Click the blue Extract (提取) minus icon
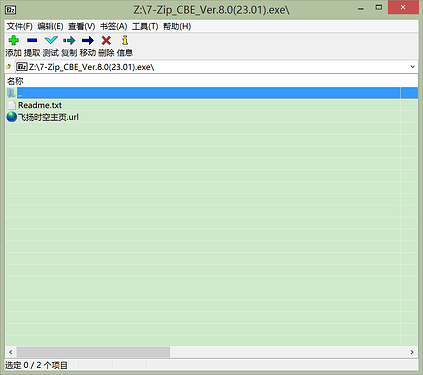This screenshot has width=423, height=375. click(32, 40)
